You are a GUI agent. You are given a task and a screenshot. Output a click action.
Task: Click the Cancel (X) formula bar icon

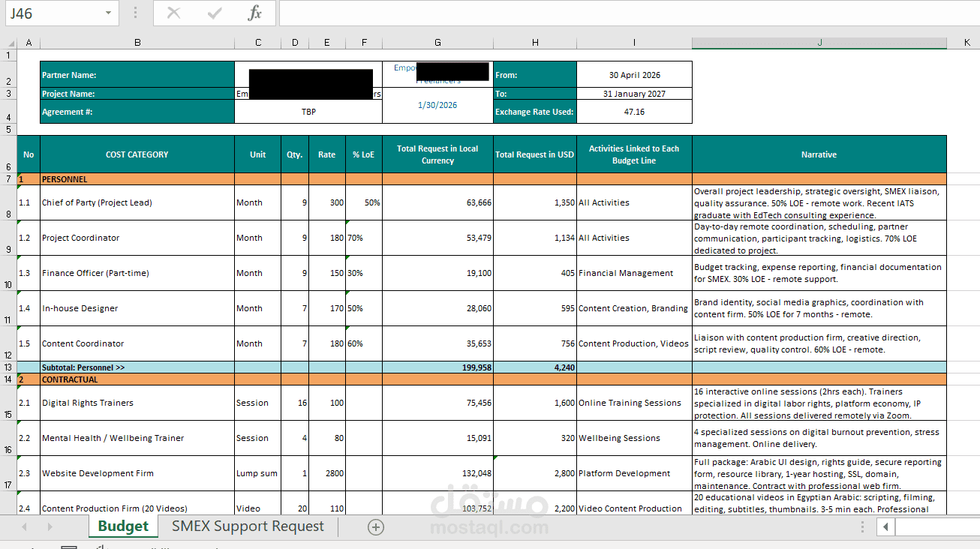tap(173, 13)
